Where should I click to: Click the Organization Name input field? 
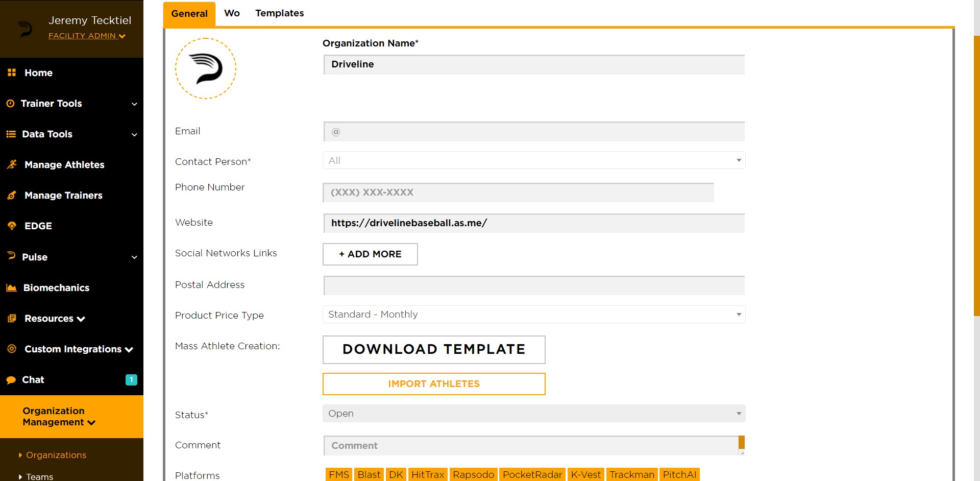(x=534, y=65)
